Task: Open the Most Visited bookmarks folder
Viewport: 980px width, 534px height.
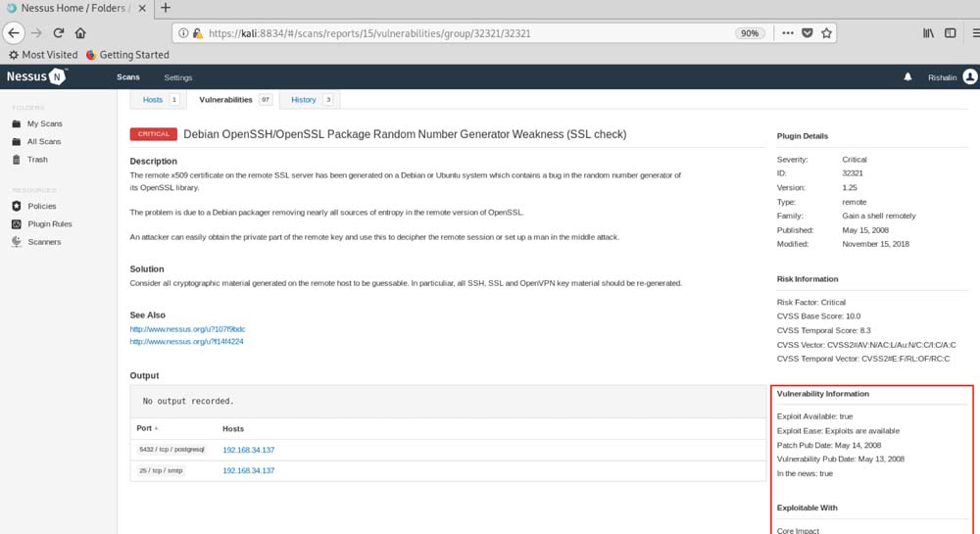Action: point(43,55)
